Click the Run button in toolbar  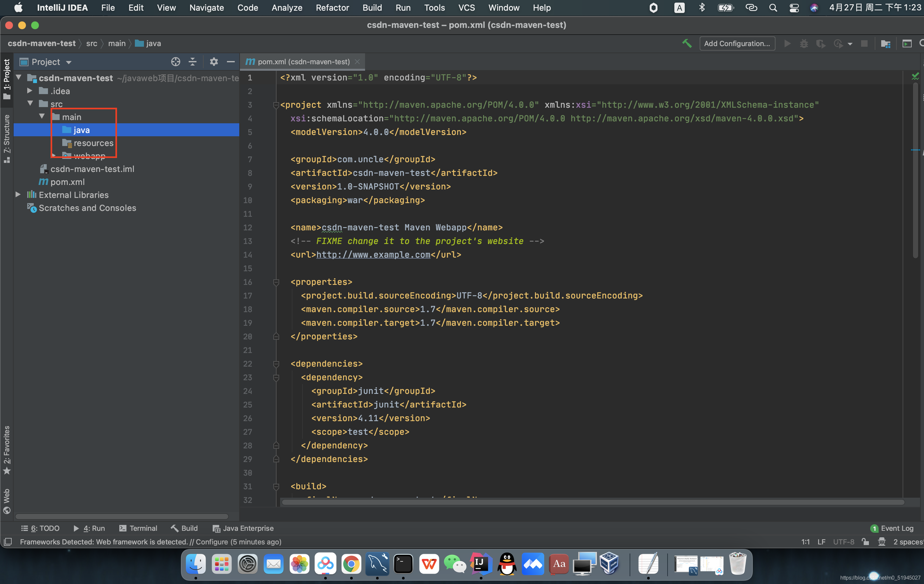(x=787, y=44)
